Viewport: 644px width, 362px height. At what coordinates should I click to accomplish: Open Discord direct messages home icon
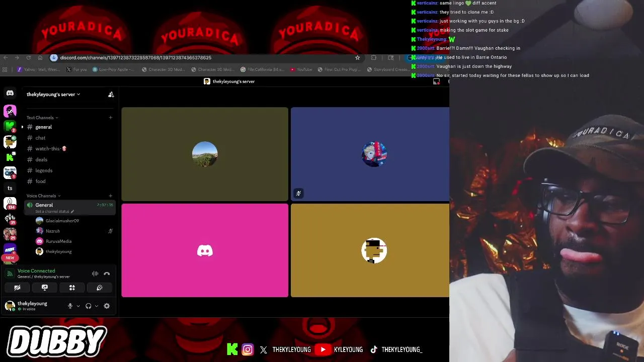[10, 93]
